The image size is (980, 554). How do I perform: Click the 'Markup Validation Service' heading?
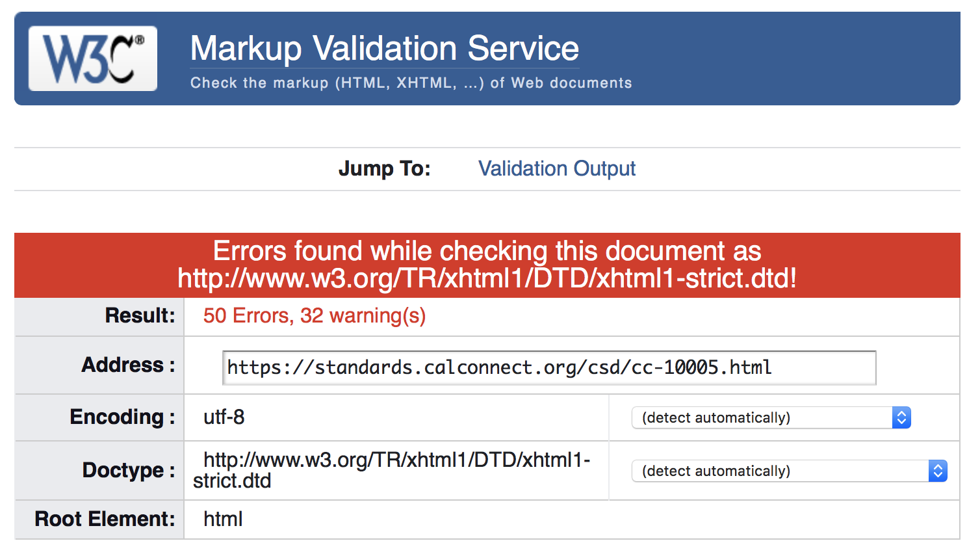coord(383,47)
